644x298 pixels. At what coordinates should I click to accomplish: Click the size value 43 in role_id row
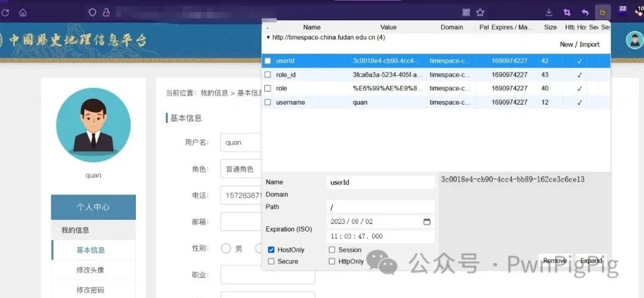544,75
